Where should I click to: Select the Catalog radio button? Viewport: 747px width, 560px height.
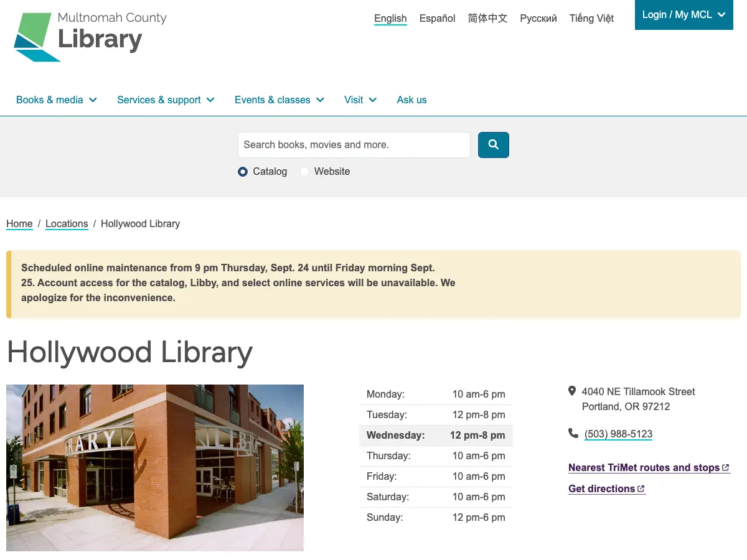click(243, 172)
